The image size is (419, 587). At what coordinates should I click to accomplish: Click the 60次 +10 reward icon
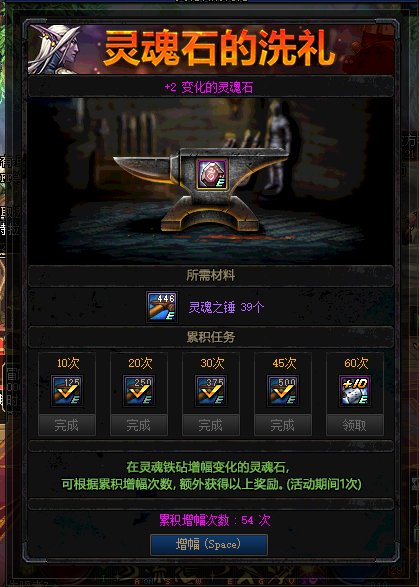355,391
